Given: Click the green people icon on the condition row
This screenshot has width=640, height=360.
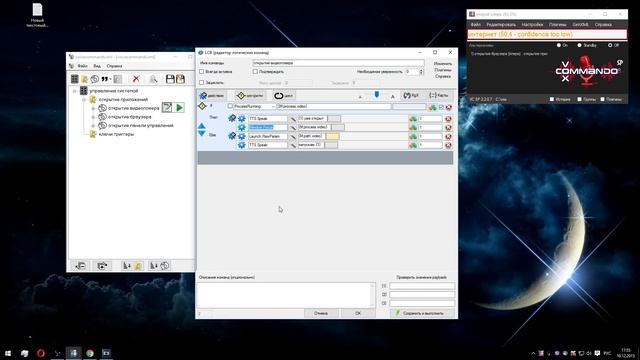Looking at the screenshot, I should point(432,107).
